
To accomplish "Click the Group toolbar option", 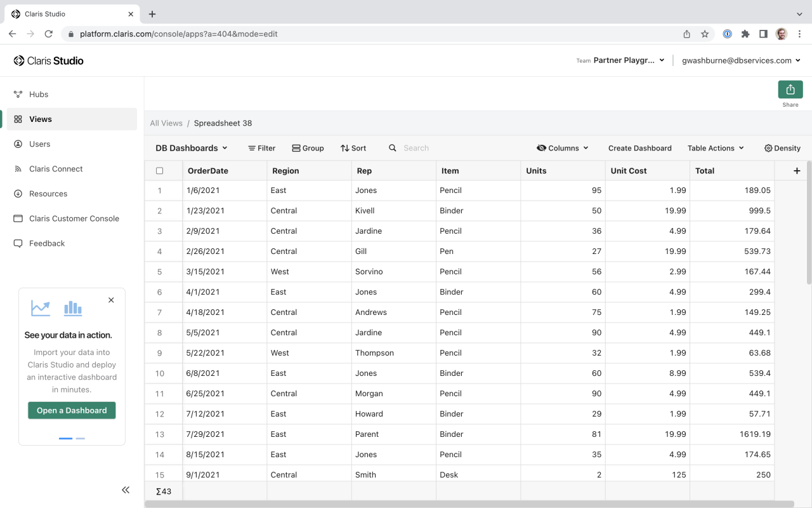I will point(308,148).
